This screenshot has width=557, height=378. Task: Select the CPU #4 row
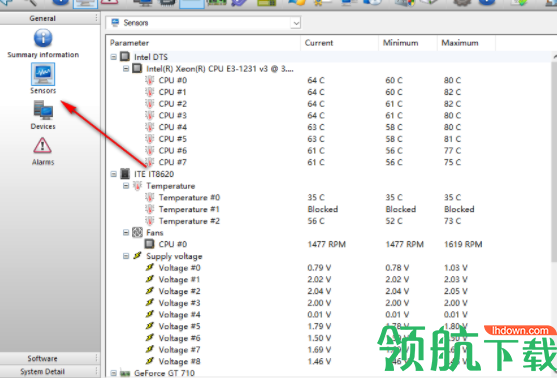tap(329, 127)
